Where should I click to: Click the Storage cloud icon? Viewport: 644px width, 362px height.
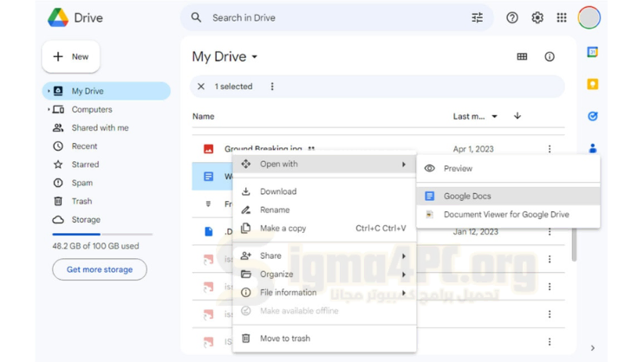[58, 220]
